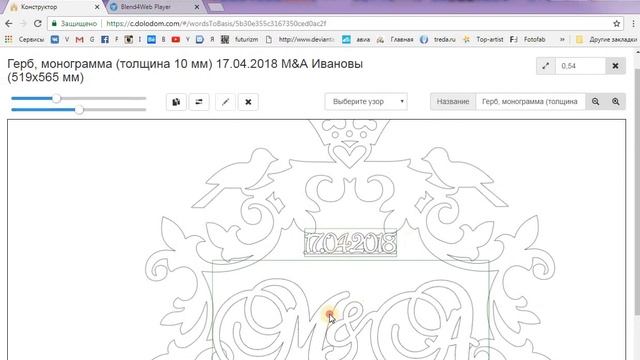Image resolution: width=640 pixels, height=360 pixels.
Task: Close the Blend4Web Player tab
Action: point(197,7)
